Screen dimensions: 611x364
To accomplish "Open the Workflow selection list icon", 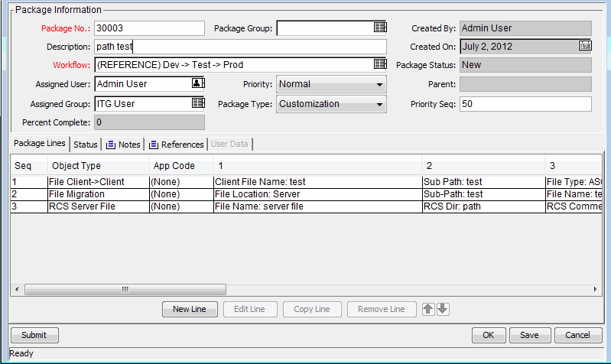I will 380,65.
